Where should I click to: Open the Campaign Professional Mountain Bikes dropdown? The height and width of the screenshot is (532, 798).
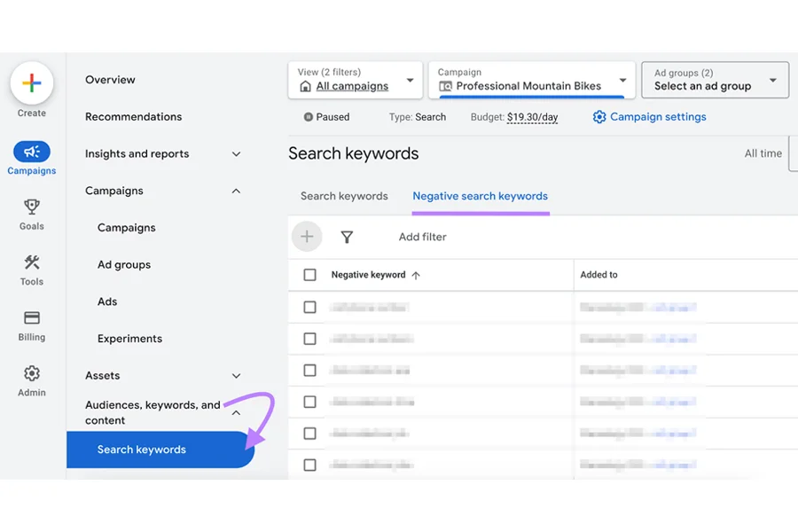(x=532, y=80)
